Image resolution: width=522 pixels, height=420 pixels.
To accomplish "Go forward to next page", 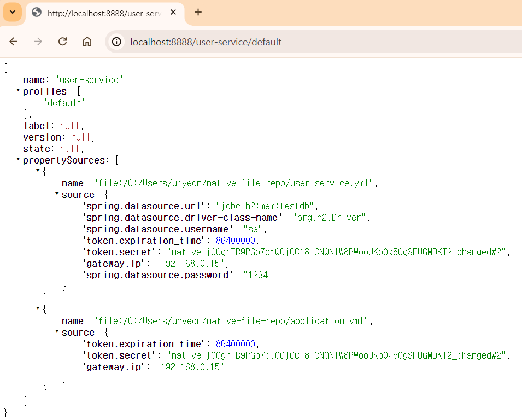I will 38,42.
